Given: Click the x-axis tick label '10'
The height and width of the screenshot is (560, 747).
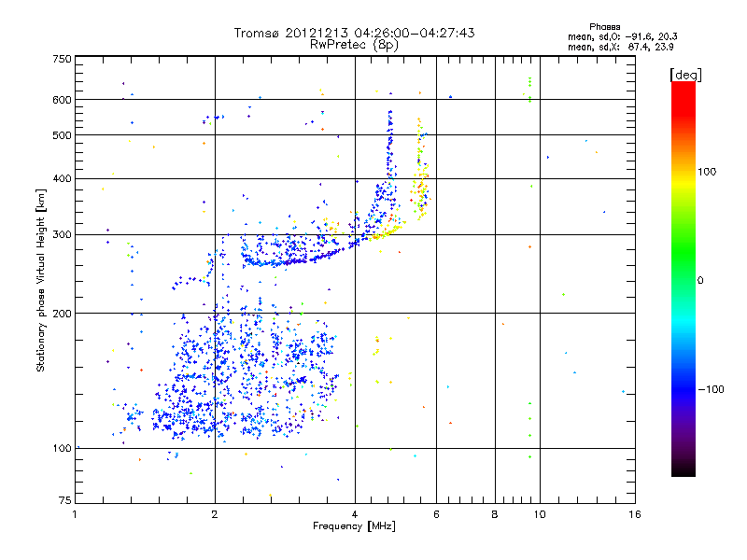Looking at the screenshot, I should [540, 514].
